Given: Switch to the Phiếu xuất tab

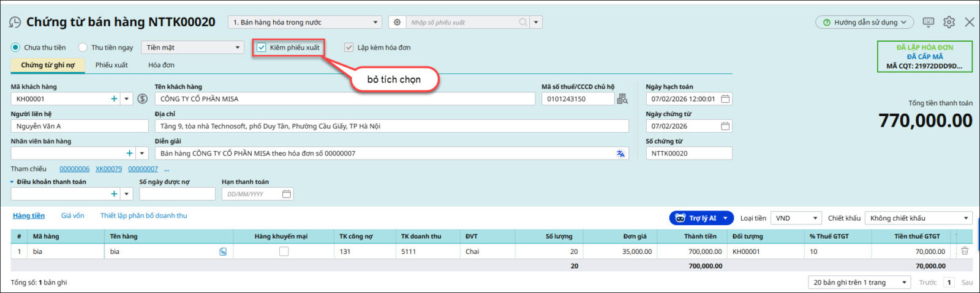Looking at the screenshot, I should click(111, 65).
